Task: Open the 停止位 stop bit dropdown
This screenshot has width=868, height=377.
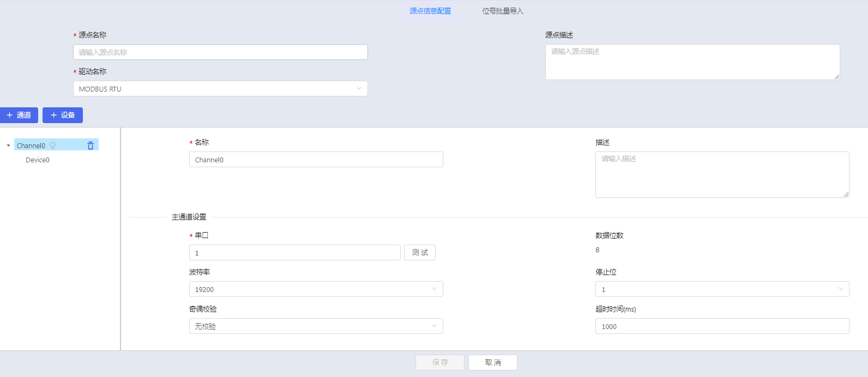Action: [x=722, y=289]
